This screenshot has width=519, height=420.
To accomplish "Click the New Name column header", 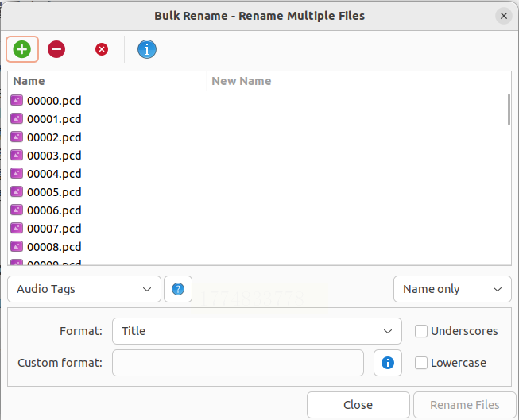I will pos(358,81).
